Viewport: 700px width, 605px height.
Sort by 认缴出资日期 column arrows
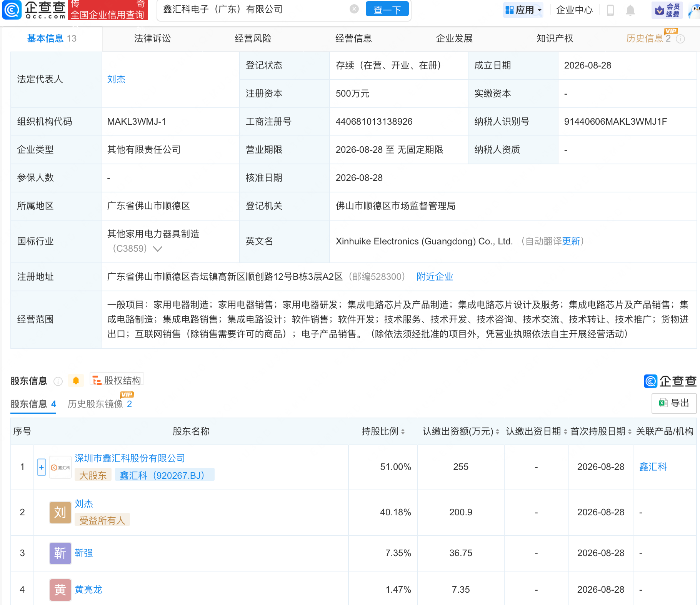click(565, 432)
